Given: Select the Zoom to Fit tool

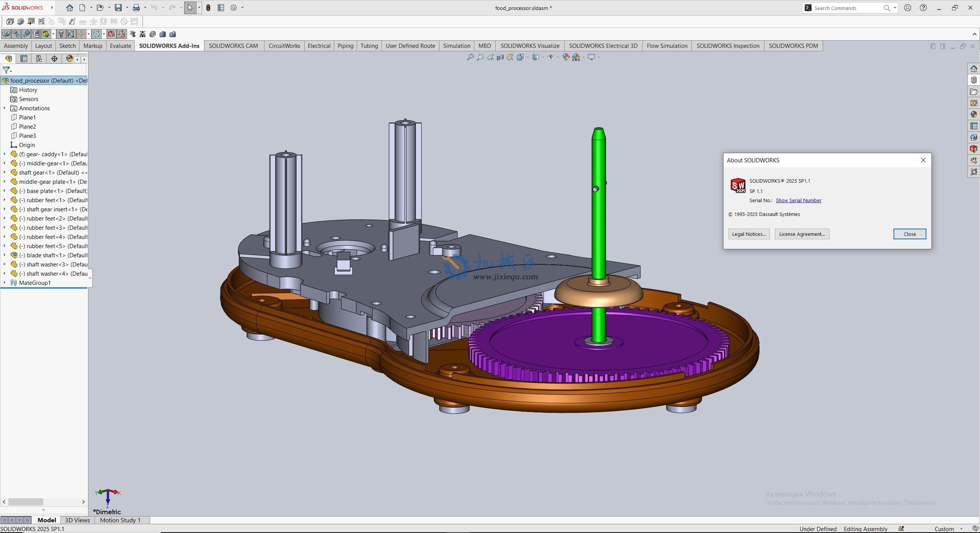Looking at the screenshot, I should [470, 57].
